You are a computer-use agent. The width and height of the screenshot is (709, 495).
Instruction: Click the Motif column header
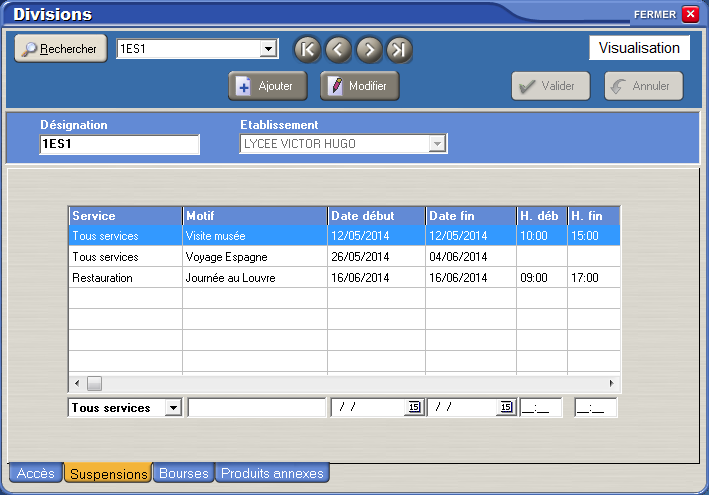[x=255, y=216]
